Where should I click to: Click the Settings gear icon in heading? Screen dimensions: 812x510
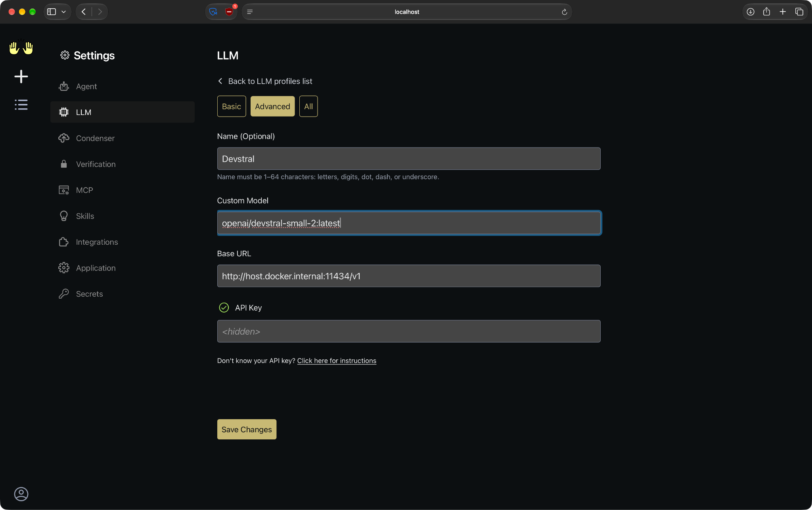point(65,55)
